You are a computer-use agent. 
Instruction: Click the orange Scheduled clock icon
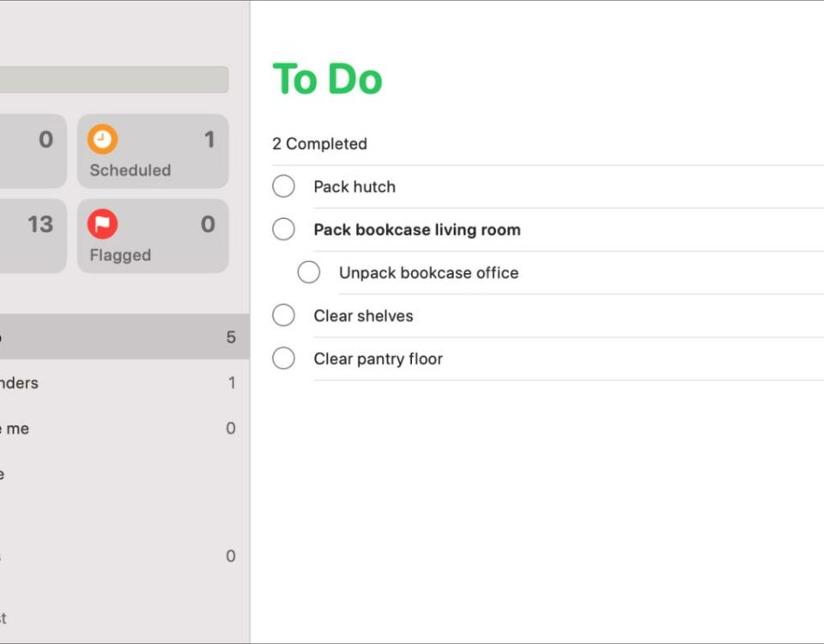[102, 139]
